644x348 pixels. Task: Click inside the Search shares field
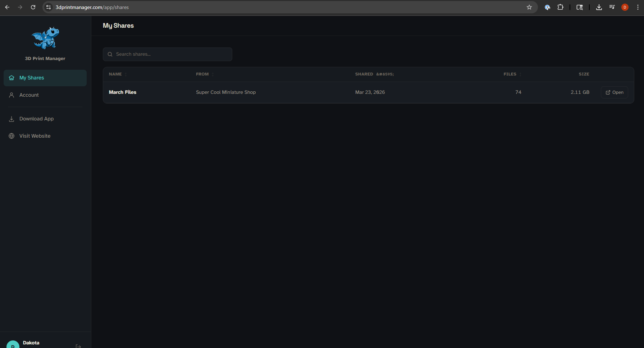point(167,54)
